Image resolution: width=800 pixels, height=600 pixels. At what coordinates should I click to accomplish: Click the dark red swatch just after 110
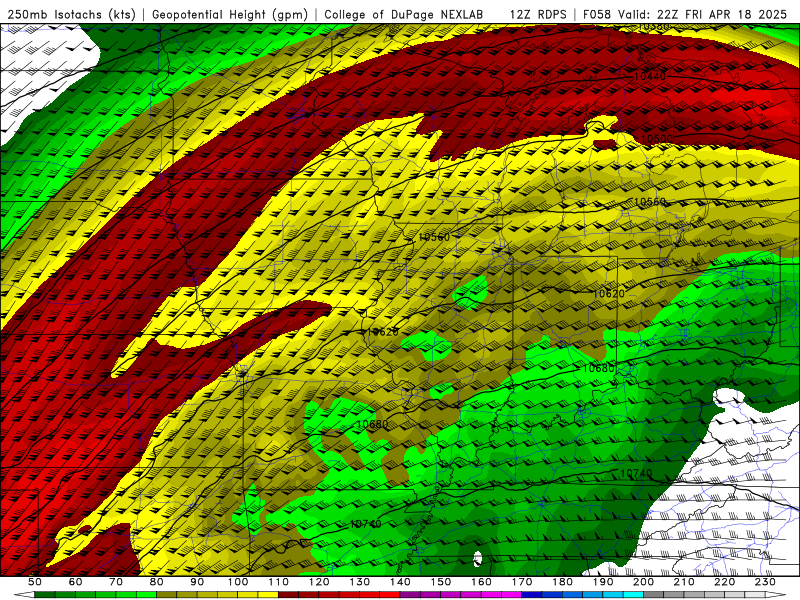point(289,594)
